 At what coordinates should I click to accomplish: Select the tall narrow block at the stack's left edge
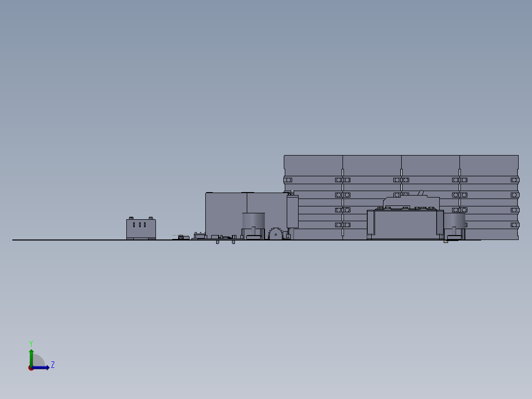(293, 211)
